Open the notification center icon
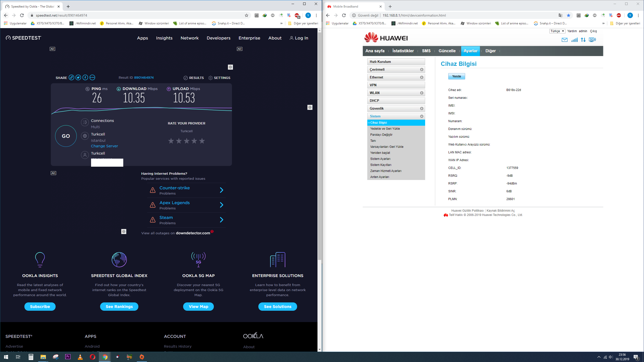The height and width of the screenshot is (362, 644). click(x=636, y=357)
